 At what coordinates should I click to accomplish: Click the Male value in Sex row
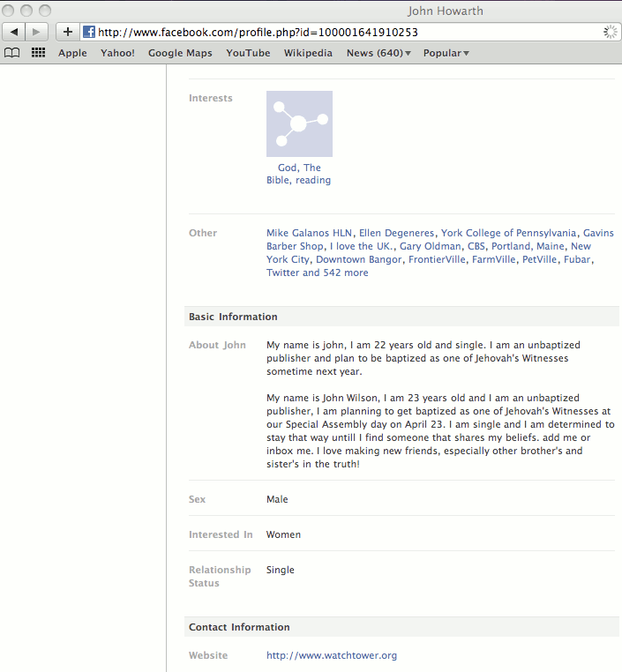277,499
